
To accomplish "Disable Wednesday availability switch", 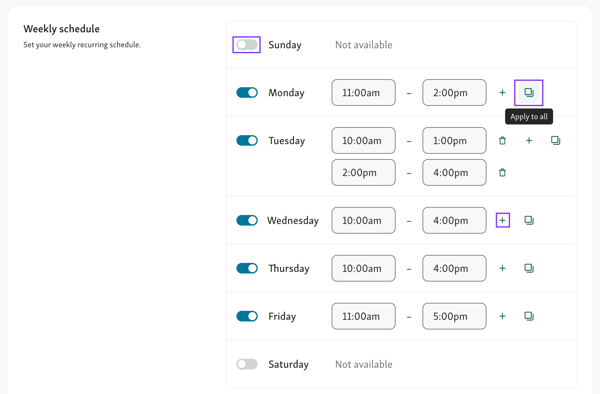I will pyautogui.click(x=247, y=220).
